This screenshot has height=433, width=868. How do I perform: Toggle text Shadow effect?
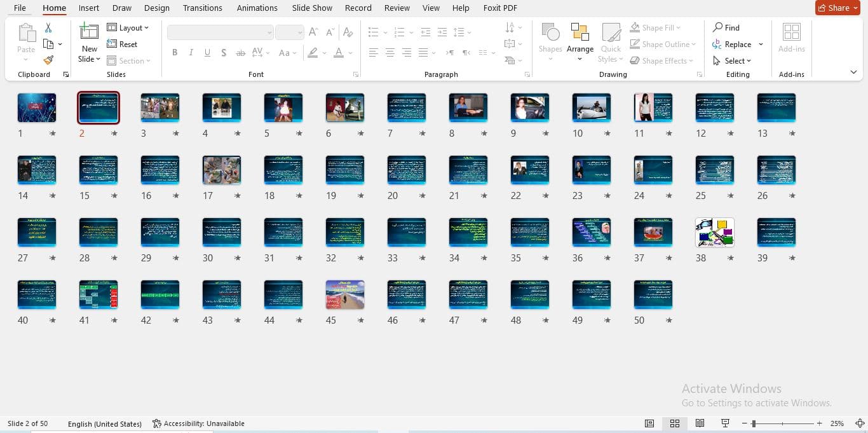click(x=224, y=53)
